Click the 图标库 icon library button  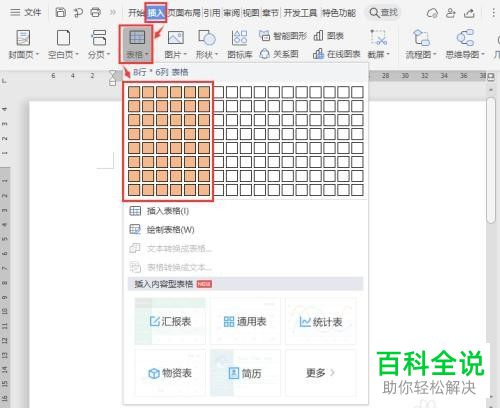pyautogui.click(x=239, y=44)
